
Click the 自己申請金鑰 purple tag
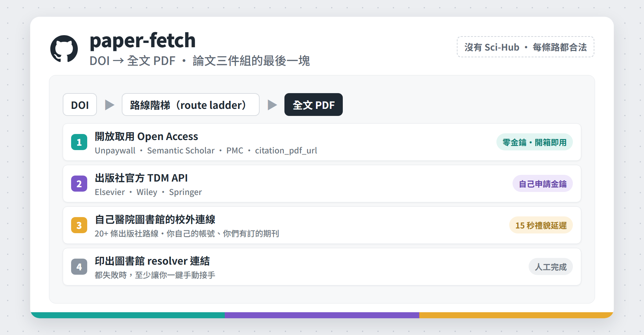(x=542, y=184)
